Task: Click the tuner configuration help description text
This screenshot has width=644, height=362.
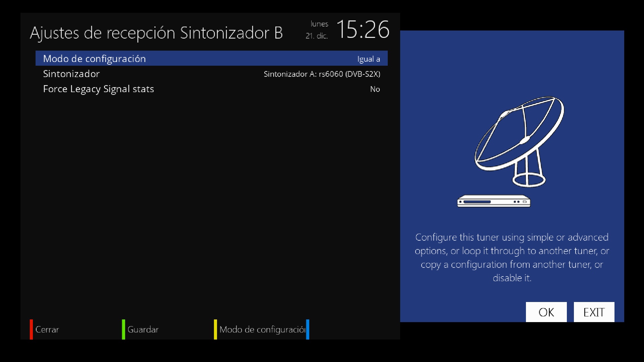Action: click(x=512, y=257)
